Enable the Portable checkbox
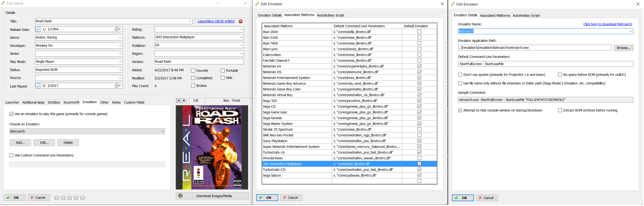Viewport: 644px width, 206px height. [223, 71]
